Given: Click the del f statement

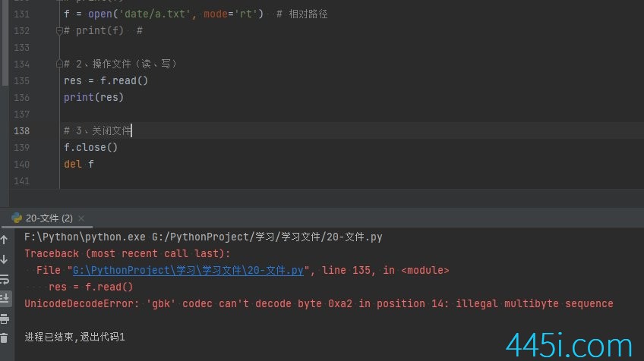Looking at the screenshot, I should [x=79, y=164].
